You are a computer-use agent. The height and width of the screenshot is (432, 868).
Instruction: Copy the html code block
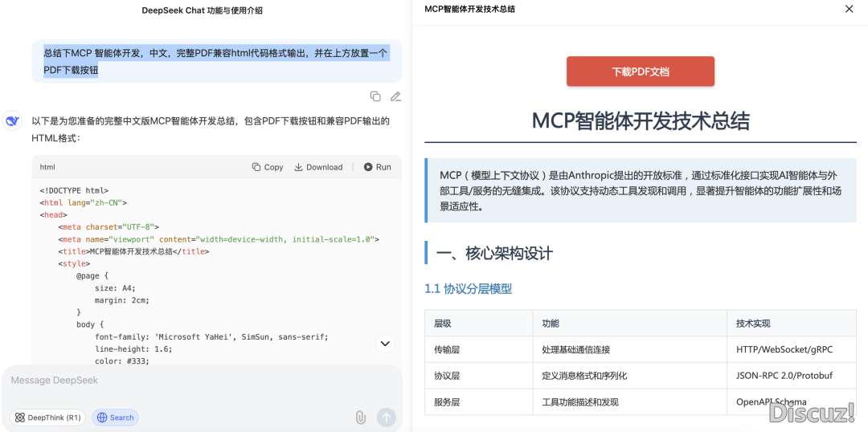click(x=268, y=167)
